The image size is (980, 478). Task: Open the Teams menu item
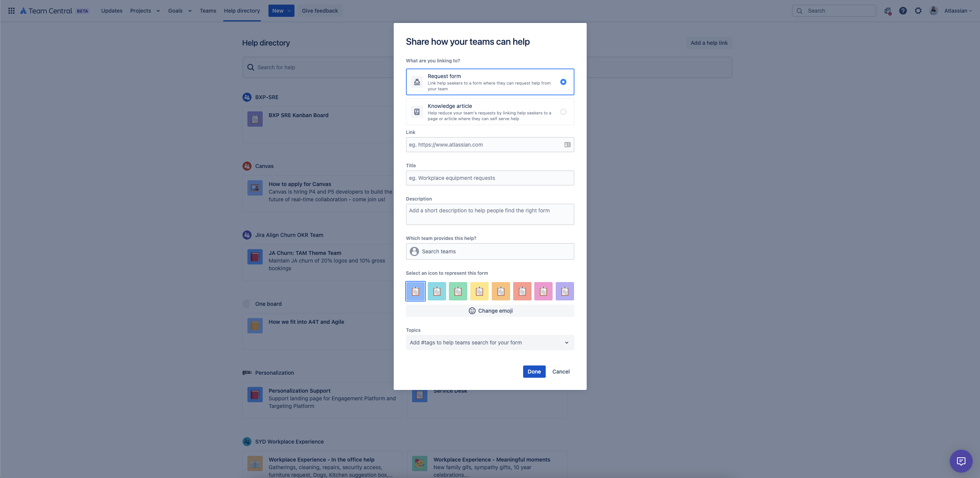point(208,10)
